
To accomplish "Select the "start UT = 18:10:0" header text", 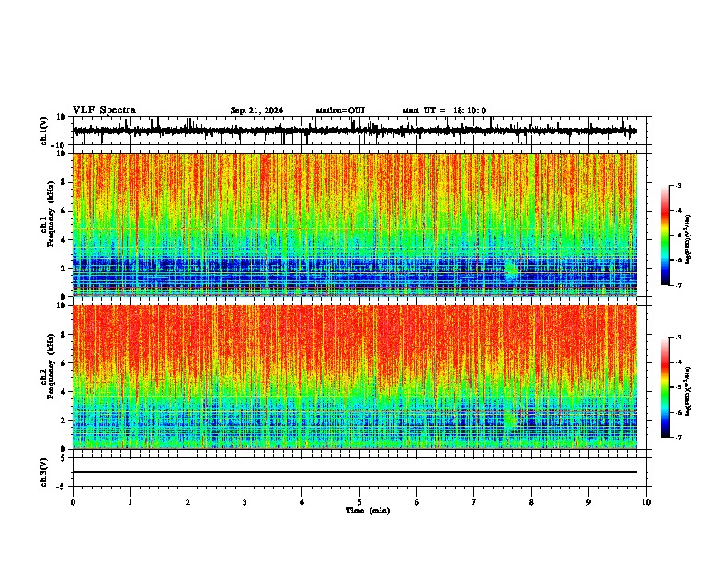I will point(444,110).
